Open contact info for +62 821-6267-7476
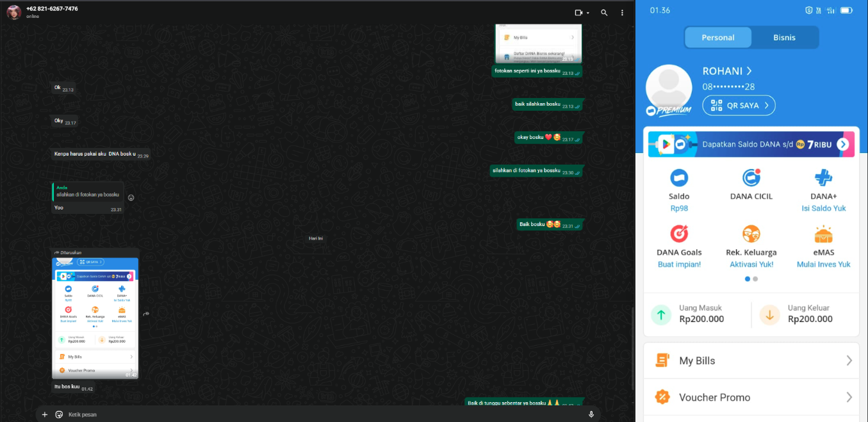Screen dimensions: 868x422 pos(52,9)
